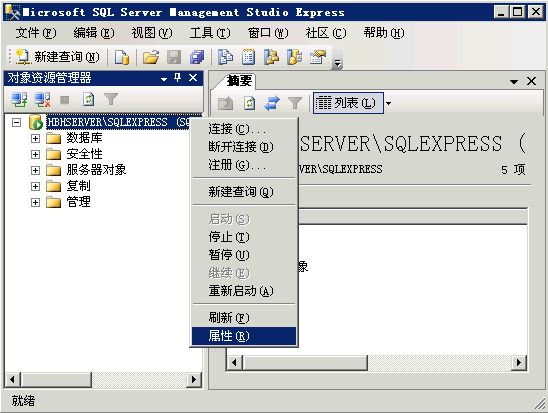Click the properties window icon in toolbar

tap(318, 57)
